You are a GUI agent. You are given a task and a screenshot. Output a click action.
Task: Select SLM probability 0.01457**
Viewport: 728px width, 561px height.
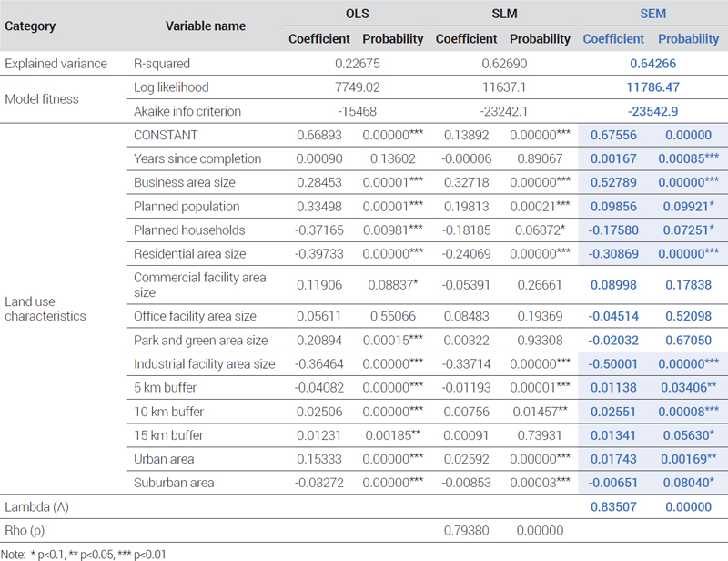(540, 412)
